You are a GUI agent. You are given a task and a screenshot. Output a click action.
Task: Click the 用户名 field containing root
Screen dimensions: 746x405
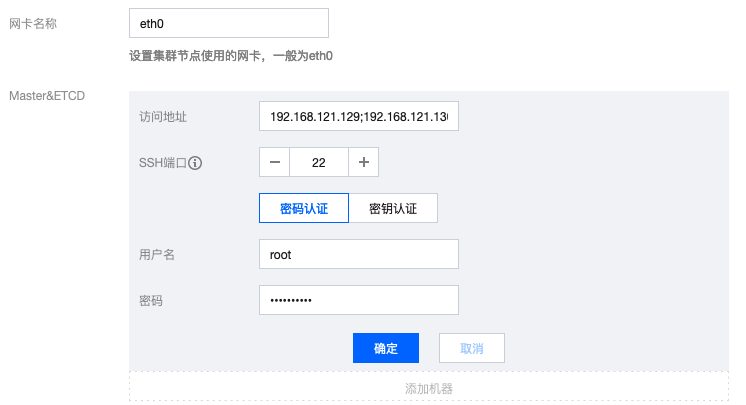pyautogui.click(x=359, y=254)
